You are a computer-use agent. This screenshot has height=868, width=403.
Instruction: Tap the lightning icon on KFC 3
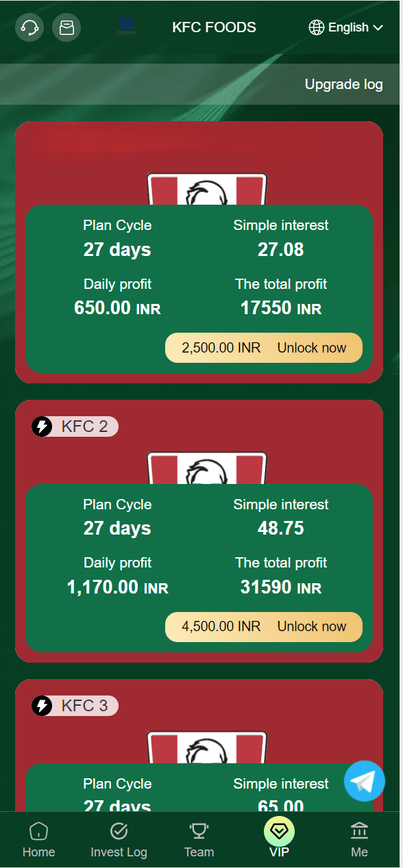(x=42, y=706)
